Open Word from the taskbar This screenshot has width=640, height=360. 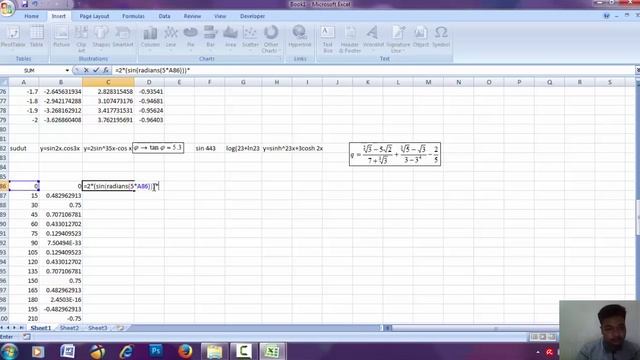point(67,351)
